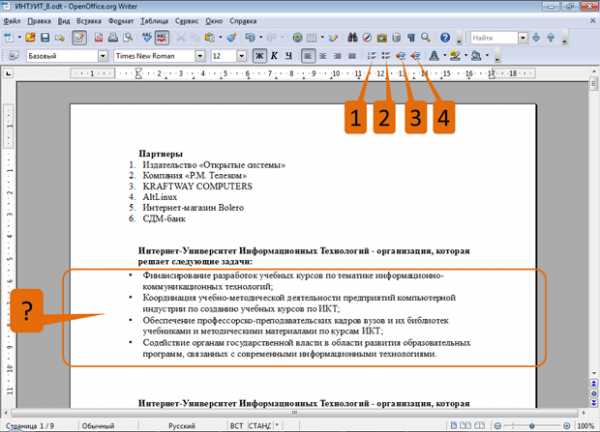Click the Format Paintbrush icon
Image resolution: width=600 pixels, height=432 pixels.
click(231, 37)
